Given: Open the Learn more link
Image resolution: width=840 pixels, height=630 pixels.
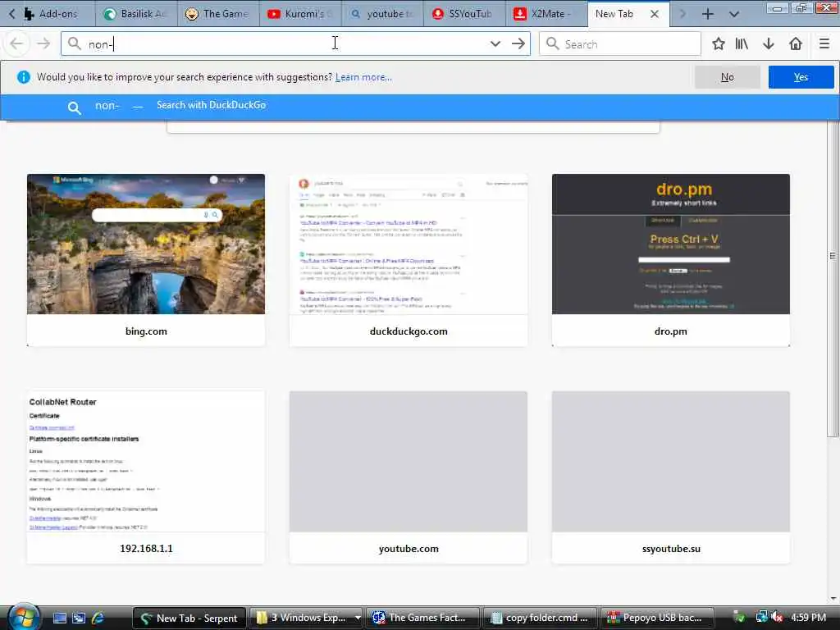Looking at the screenshot, I should 363,77.
